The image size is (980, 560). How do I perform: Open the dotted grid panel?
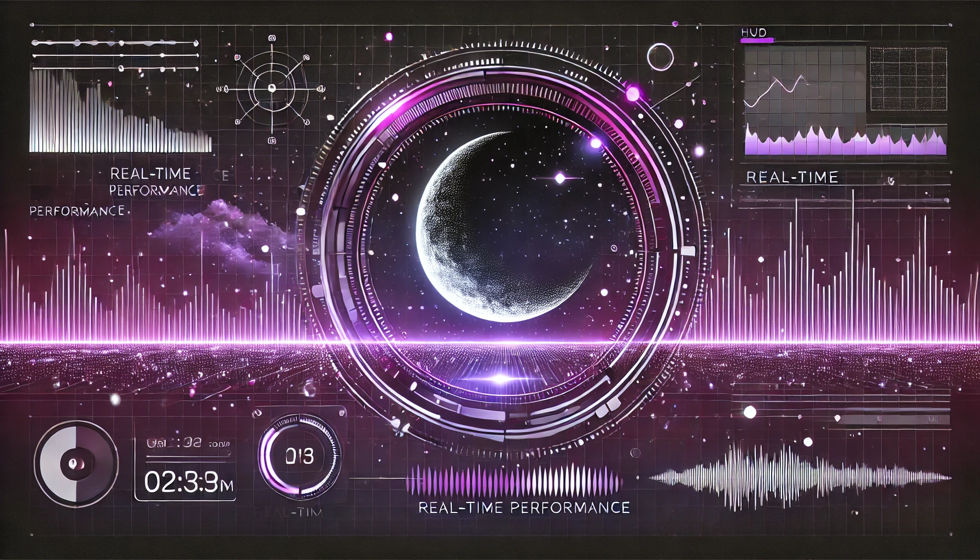(x=908, y=79)
